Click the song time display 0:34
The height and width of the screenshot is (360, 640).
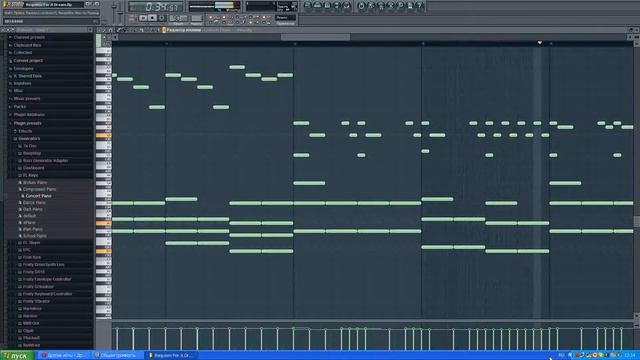(156, 7)
